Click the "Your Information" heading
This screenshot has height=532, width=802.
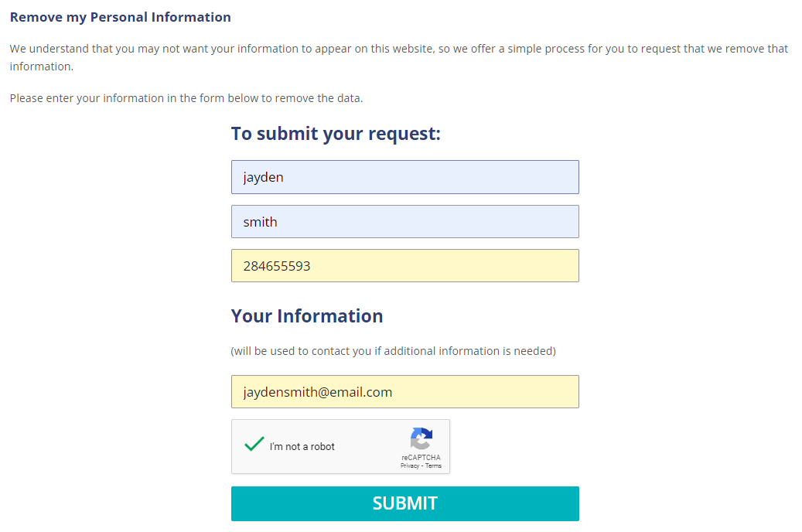(x=307, y=316)
